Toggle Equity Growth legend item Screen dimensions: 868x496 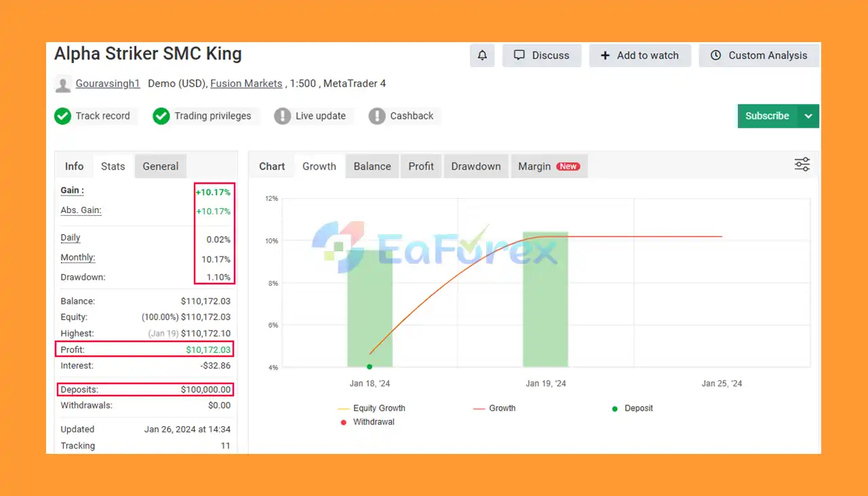[371, 408]
